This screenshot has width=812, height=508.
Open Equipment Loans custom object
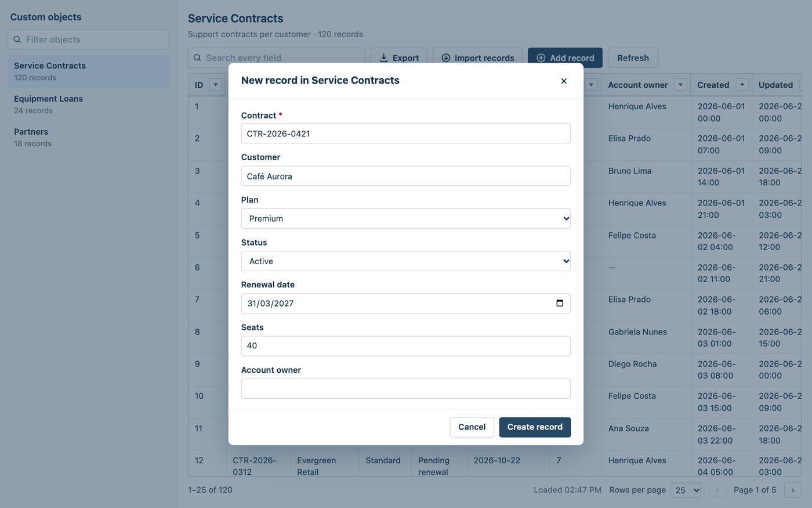pyautogui.click(x=89, y=105)
